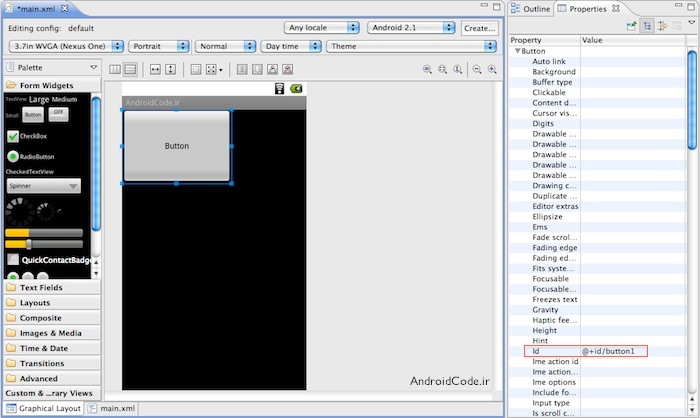Toggle match parent width icon in layout toolbar
This screenshot has width=700, height=418.
click(155, 69)
